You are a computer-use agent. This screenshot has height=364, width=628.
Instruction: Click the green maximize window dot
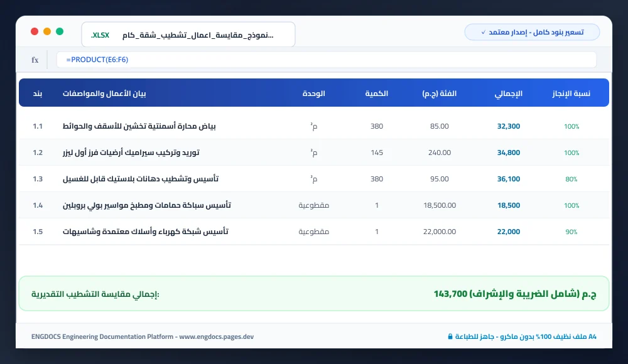pyautogui.click(x=60, y=31)
